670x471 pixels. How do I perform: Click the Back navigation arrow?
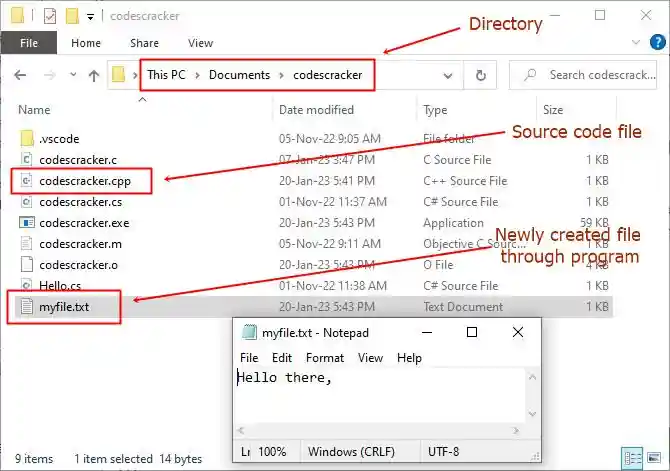[20, 75]
